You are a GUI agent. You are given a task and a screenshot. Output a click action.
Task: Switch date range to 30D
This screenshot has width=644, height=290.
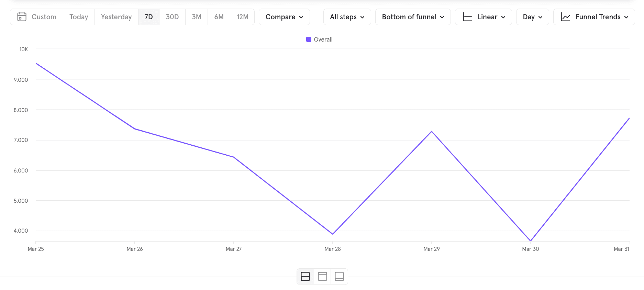pyautogui.click(x=172, y=17)
